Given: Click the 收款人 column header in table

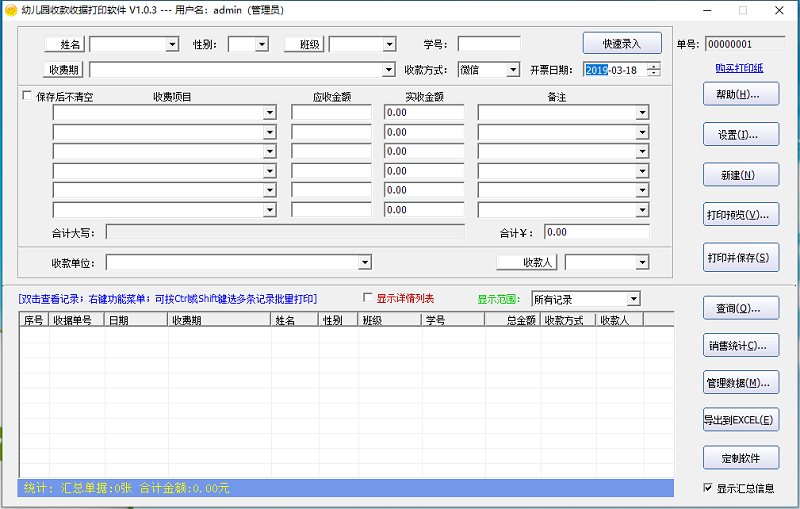Looking at the screenshot, I should tap(620, 320).
